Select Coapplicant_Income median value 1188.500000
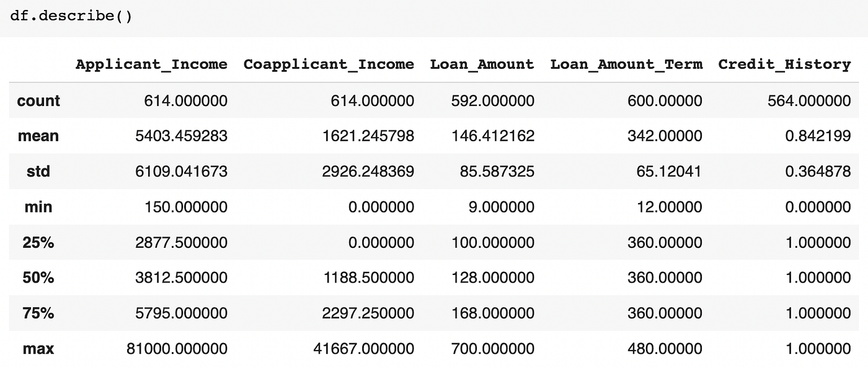 coord(368,278)
